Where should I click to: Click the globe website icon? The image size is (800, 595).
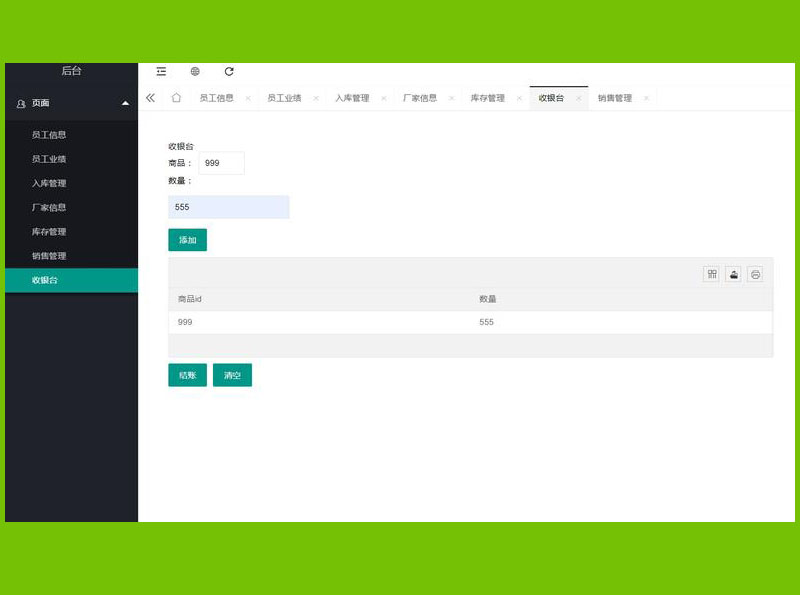click(195, 71)
